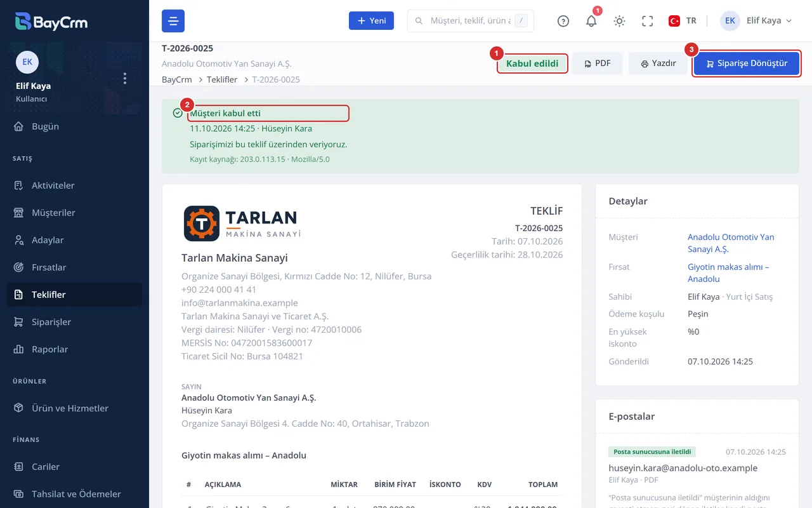The image size is (812, 508).
Task: Open the BayCrm logo home link
Action: (x=51, y=21)
